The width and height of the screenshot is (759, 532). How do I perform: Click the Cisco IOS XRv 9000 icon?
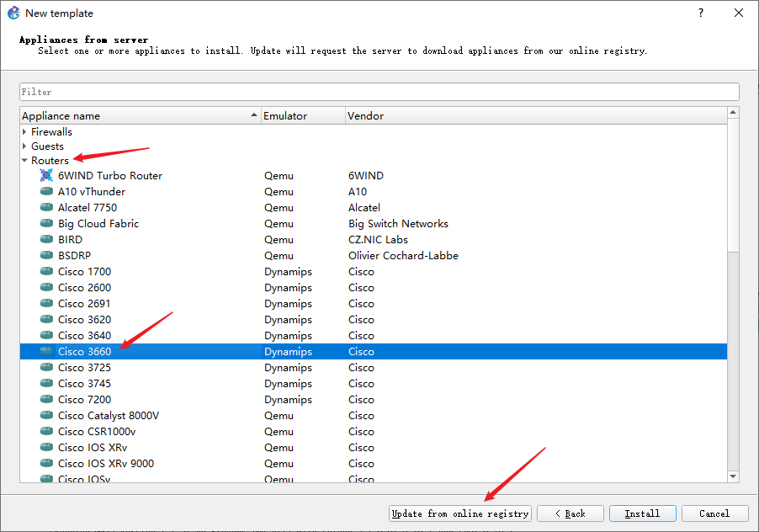[x=46, y=463]
